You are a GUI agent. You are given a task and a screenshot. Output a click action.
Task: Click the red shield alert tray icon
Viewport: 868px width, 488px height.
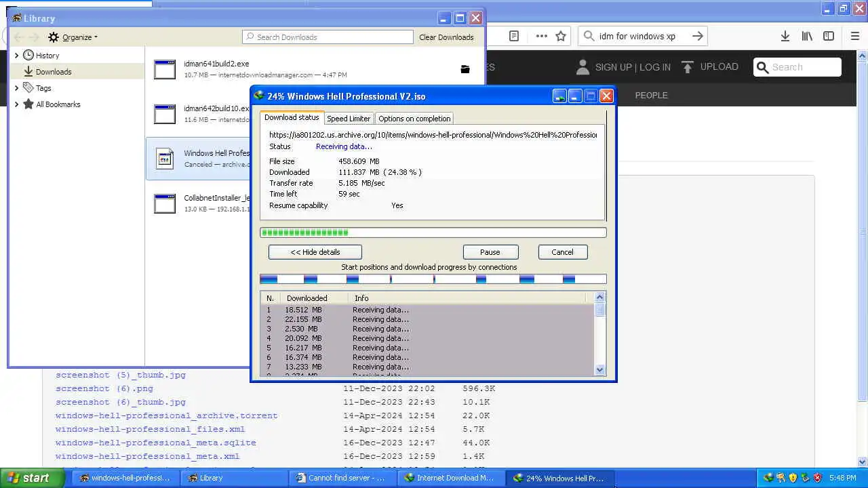(x=817, y=478)
